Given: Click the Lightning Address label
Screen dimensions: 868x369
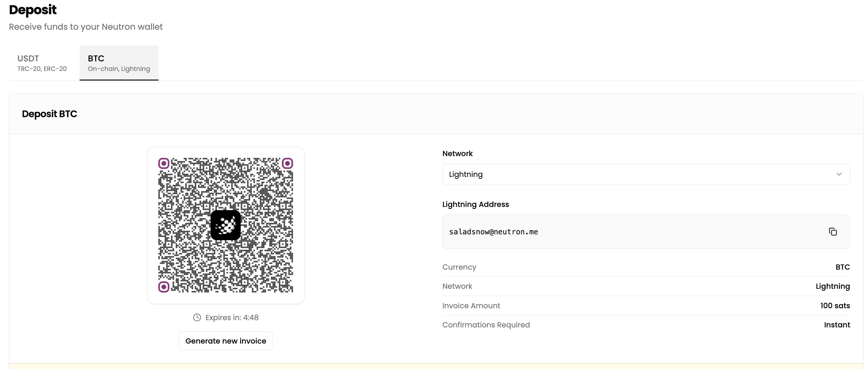Looking at the screenshot, I should tap(475, 204).
